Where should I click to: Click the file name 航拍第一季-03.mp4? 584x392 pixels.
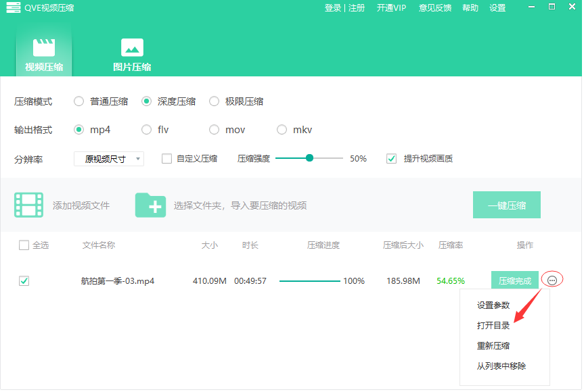[118, 280]
